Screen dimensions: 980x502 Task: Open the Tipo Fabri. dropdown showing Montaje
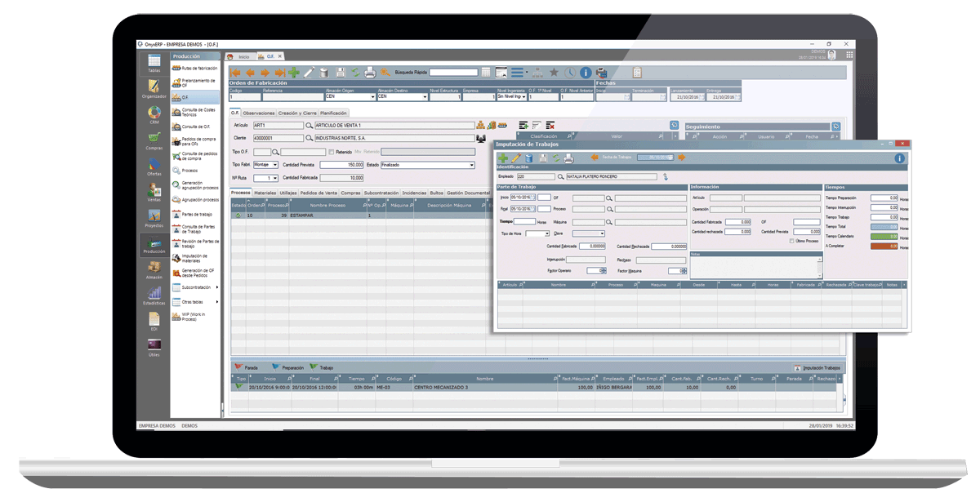click(x=275, y=165)
